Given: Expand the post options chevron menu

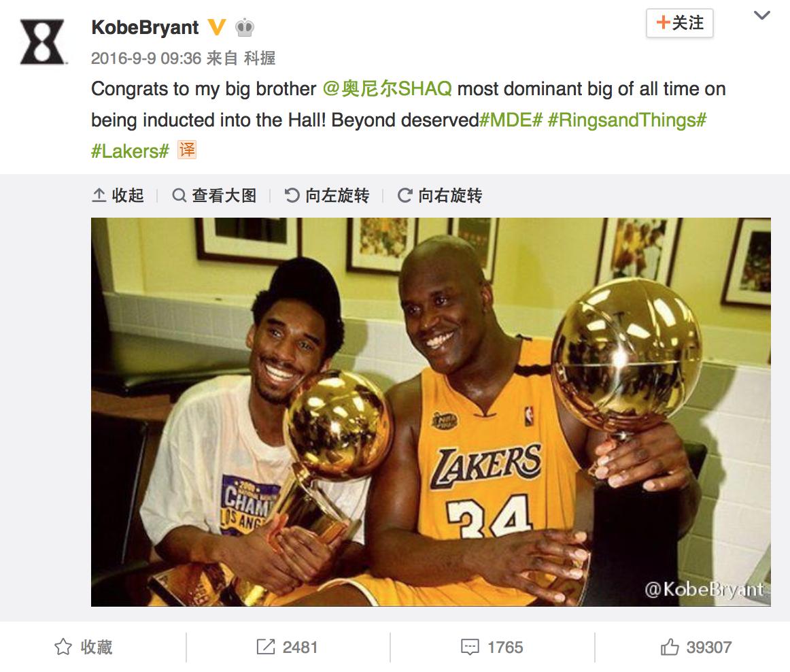Looking at the screenshot, I should pos(761,16).
